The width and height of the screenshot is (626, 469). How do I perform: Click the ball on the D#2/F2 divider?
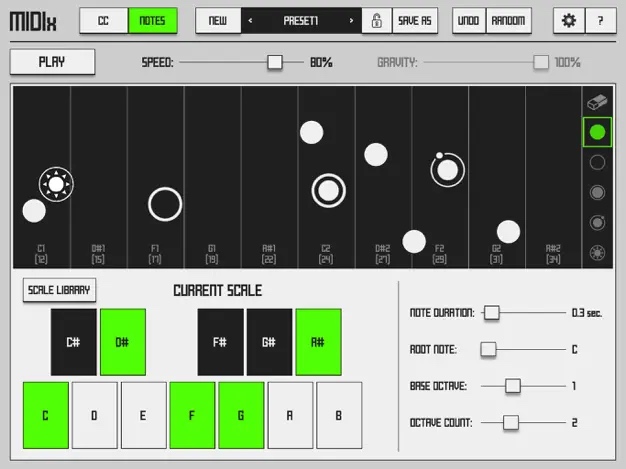[x=414, y=241]
